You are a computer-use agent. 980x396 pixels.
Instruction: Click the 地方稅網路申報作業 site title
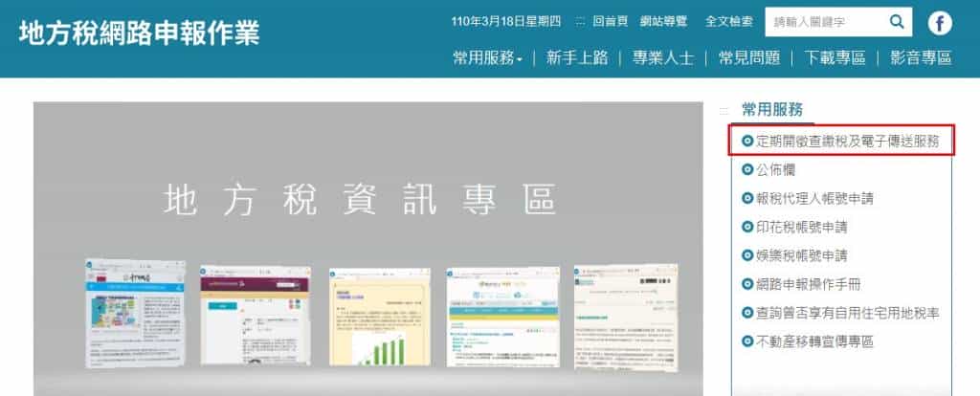click(x=140, y=32)
